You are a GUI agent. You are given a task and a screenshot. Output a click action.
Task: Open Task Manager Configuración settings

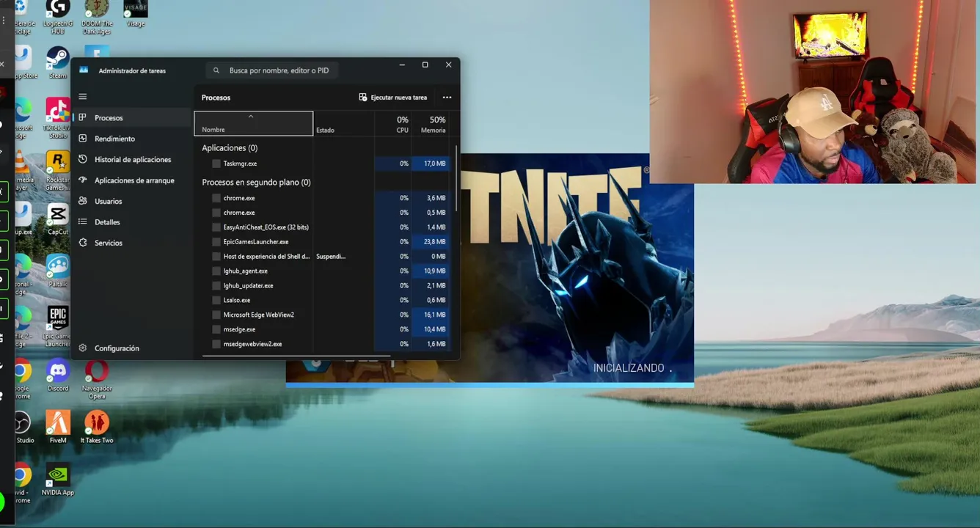click(x=131, y=348)
